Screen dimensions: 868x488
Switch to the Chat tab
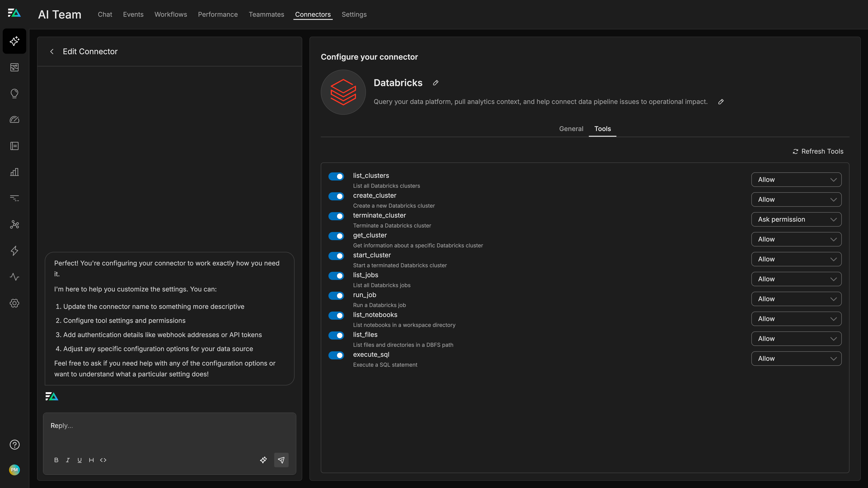[105, 14]
